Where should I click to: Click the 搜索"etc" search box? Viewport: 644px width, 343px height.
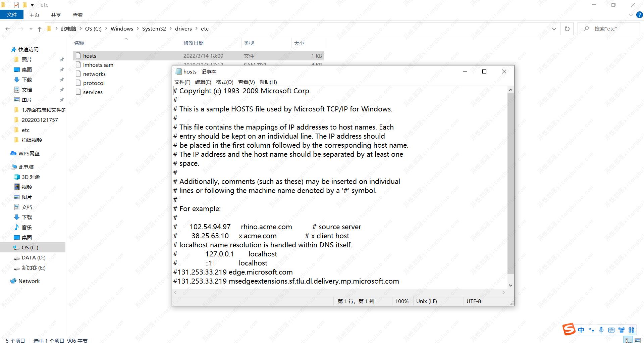click(x=608, y=29)
